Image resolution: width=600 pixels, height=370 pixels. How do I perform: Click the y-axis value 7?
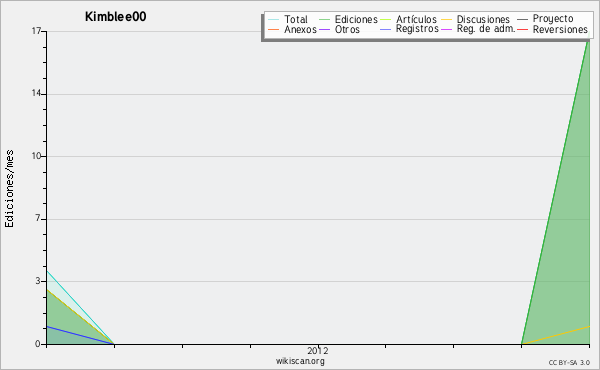pyautogui.click(x=38, y=218)
